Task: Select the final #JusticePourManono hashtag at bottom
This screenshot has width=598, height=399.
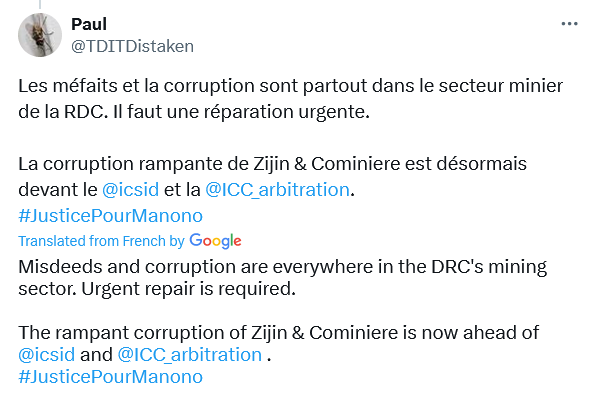Action: (111, 377)
